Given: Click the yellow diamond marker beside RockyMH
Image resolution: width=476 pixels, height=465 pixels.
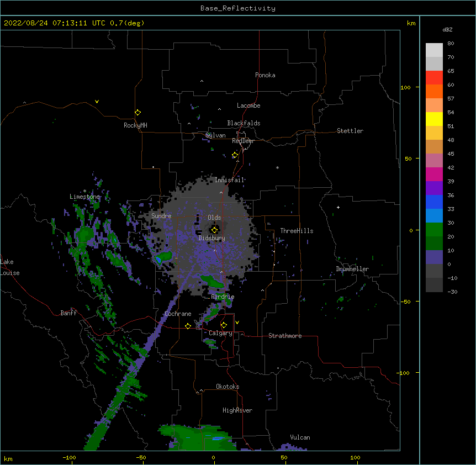Looking at the screenshot, I should pyautogui.click(x=138, y=113).
